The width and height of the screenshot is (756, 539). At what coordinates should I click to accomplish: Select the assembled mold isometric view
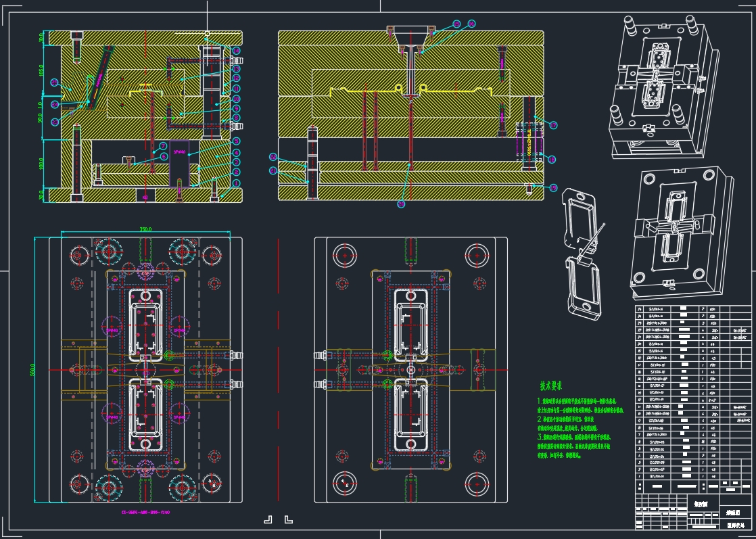pyautogui.click(x=665, y=86)
